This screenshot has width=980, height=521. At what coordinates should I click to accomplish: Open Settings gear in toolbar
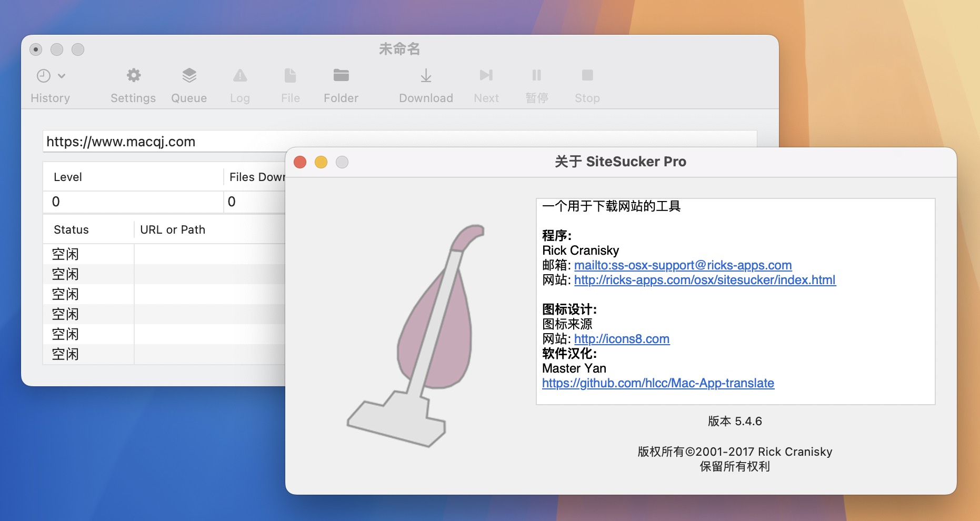(x=134, y=75)
